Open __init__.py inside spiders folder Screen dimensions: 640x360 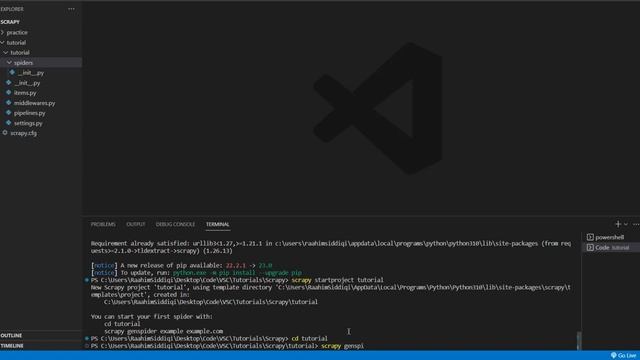[x=31, y=73]
